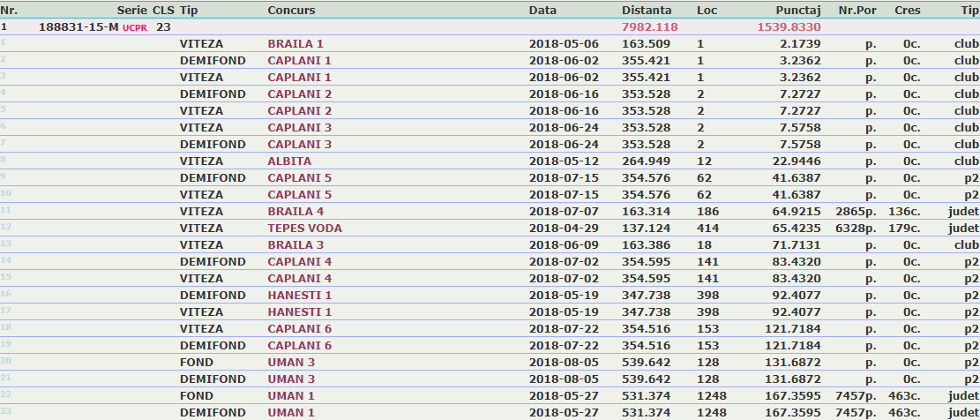Open BRAILA 3 contest link

[295, 245]
